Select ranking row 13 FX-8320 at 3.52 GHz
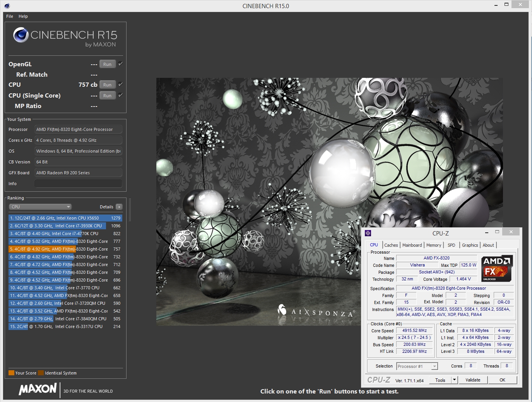Screen dimensions: 532x402 click(x=65, y=311)
